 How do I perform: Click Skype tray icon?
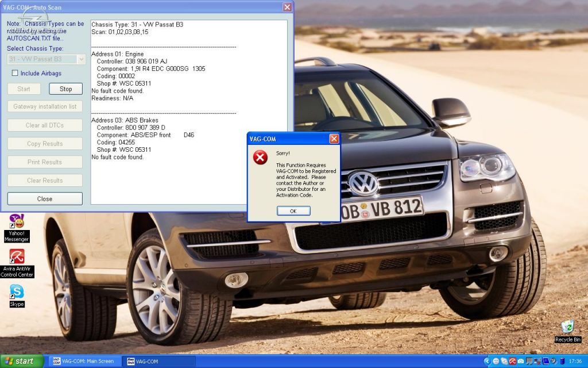click(504, 361)
